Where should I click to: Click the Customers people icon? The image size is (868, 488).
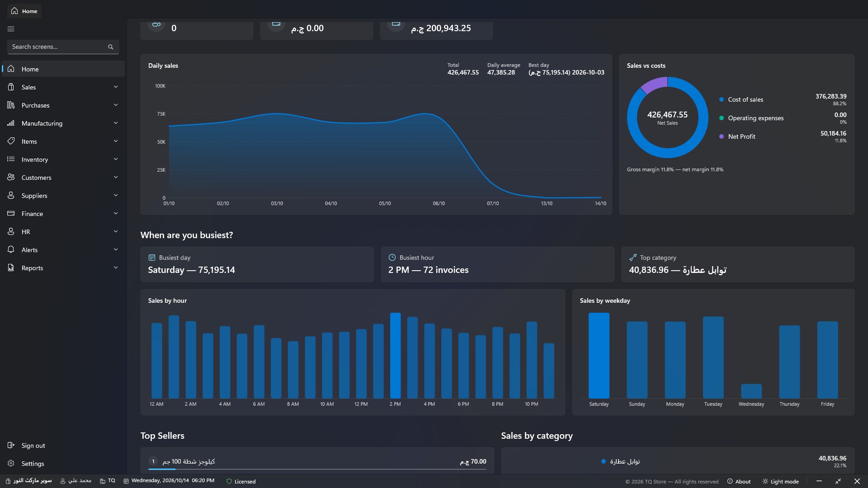click(11, 177)
